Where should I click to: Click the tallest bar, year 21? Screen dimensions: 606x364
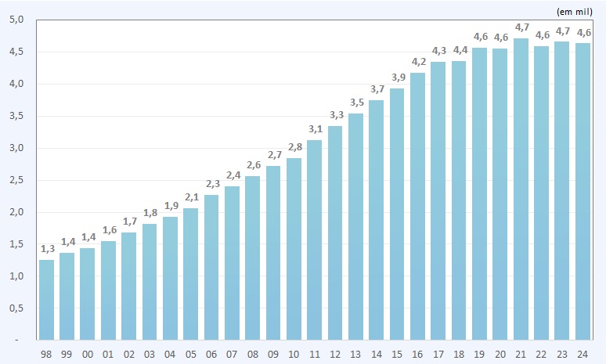[521, 189]
